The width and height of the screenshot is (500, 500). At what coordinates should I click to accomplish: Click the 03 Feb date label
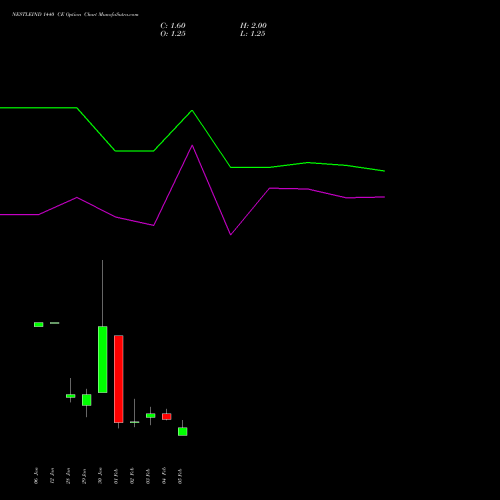pos(148,476)
